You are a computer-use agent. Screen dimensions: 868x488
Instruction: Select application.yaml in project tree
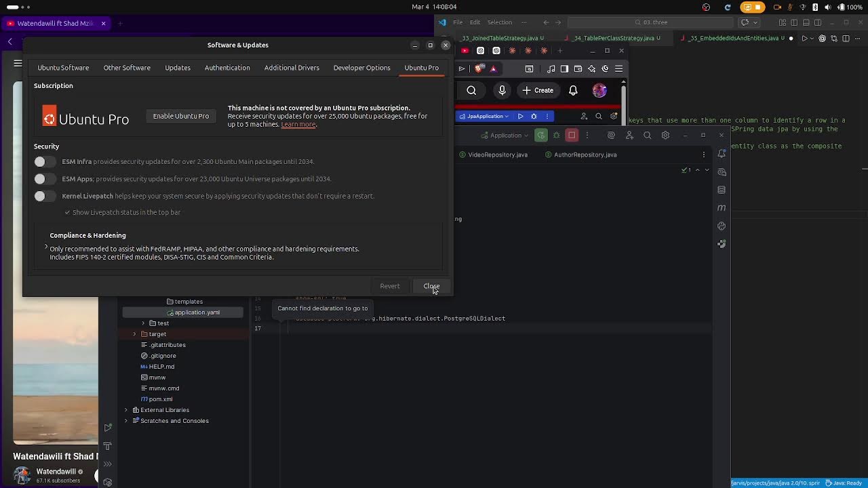coord(182,312)
